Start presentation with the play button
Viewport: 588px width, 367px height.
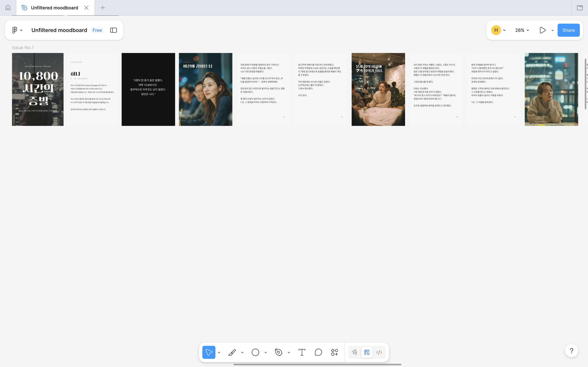point(542,30)
